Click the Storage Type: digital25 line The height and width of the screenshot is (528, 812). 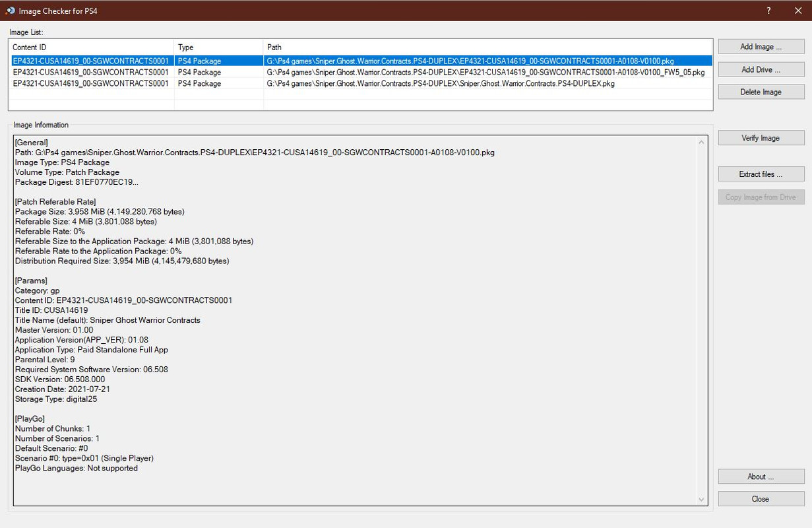(56, 399)
